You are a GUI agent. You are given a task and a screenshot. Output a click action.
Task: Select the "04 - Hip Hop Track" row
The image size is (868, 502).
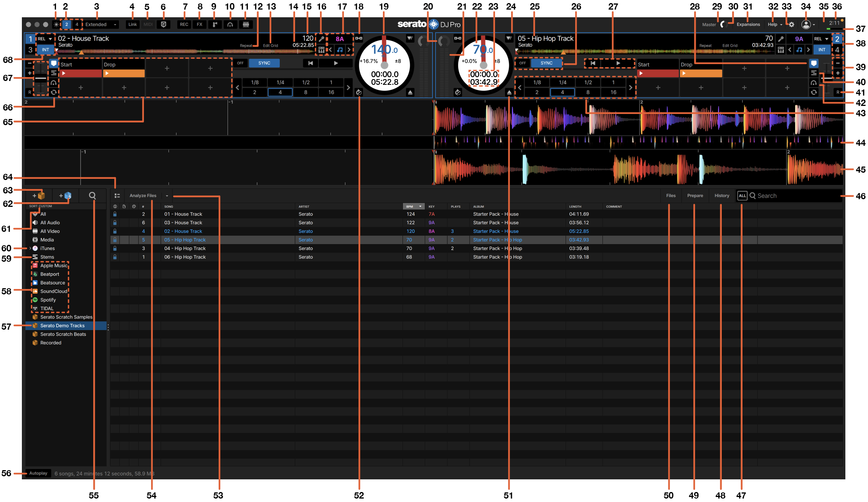point(476,248)
